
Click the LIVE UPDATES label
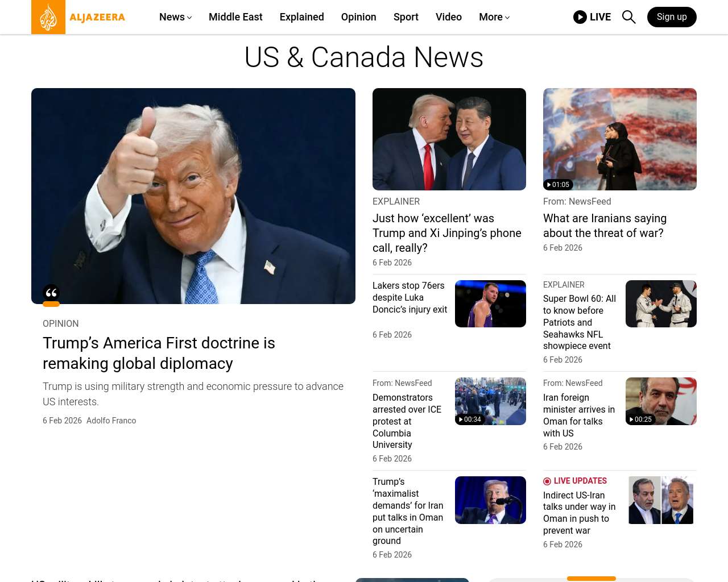pyautogui.click(x=580, y=481)
